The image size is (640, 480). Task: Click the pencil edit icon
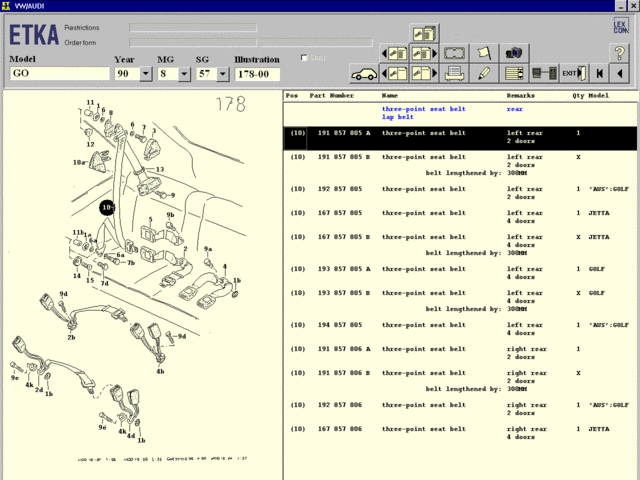click(484, 74)
